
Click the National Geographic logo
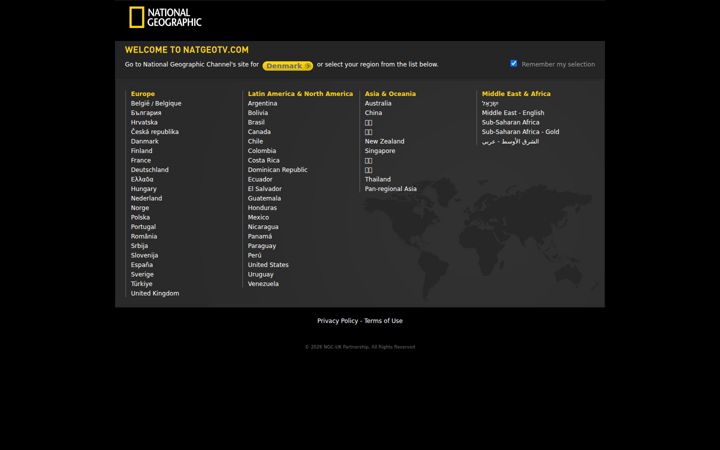(x=165, y=17)
